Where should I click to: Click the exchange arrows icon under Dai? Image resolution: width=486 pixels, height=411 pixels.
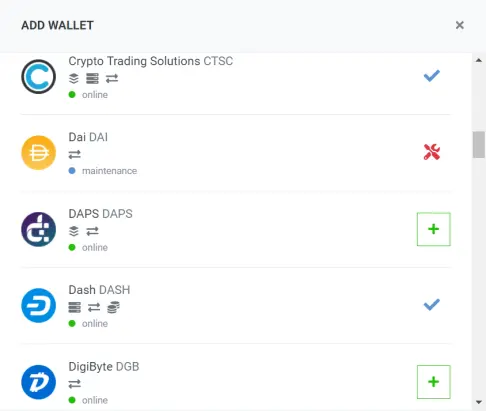tap(75, 155)
